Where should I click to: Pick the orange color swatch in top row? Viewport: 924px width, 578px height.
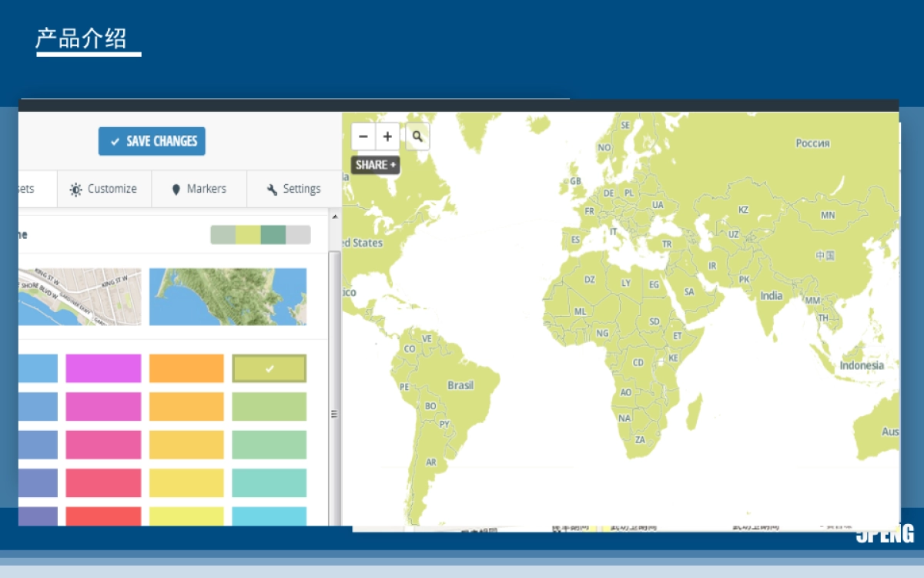click(x=186, y=368)
